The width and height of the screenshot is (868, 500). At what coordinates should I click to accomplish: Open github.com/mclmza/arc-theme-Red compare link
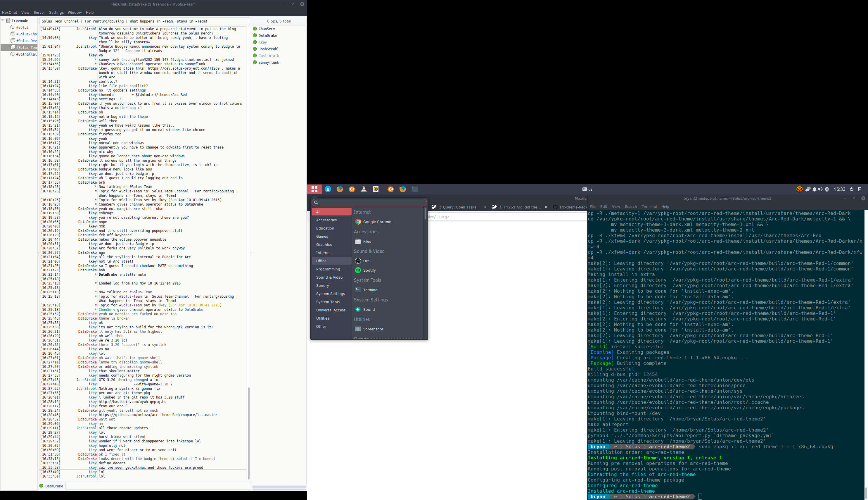pyautogui.click(x=158, y=415)
